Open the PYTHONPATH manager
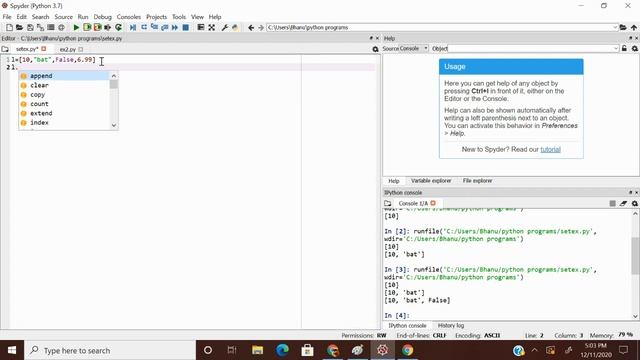The height and width of the screenshot is (360, 640). tap(235, 27)
